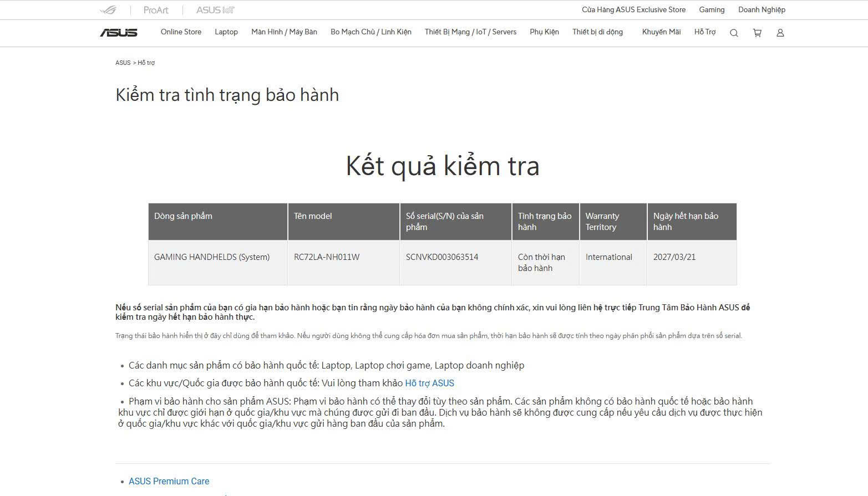The image size is (868, 496).
Task: Select serial number SCNVKD003063514
Action: coord(442,257)
